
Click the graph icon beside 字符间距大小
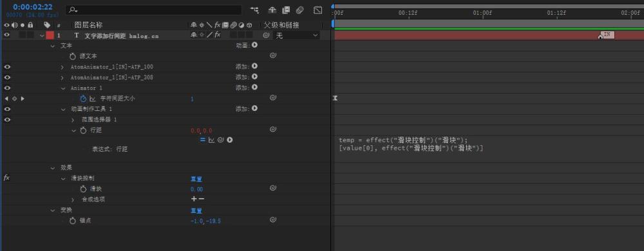tap(92, 98)
